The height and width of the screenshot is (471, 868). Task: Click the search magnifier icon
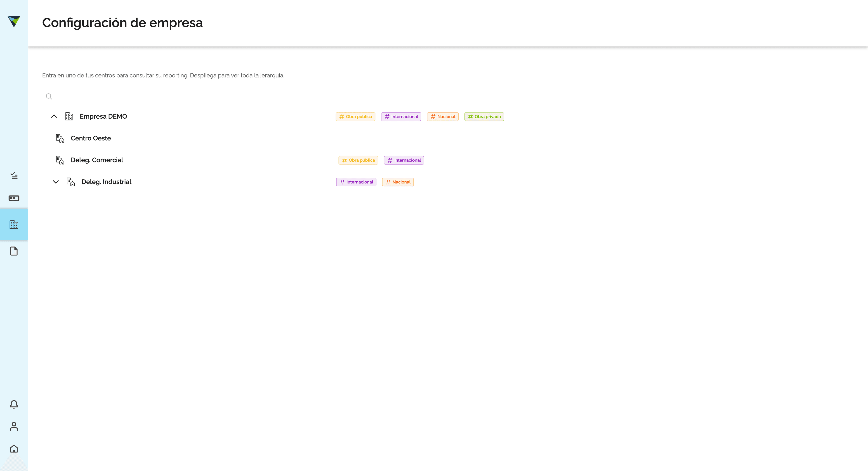(x=49, y=96)
